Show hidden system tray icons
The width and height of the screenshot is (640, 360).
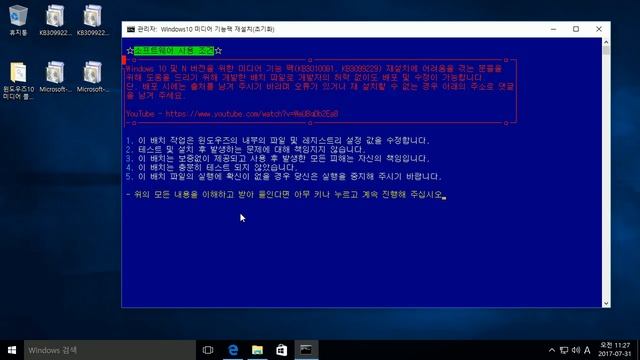click(552, 350)
